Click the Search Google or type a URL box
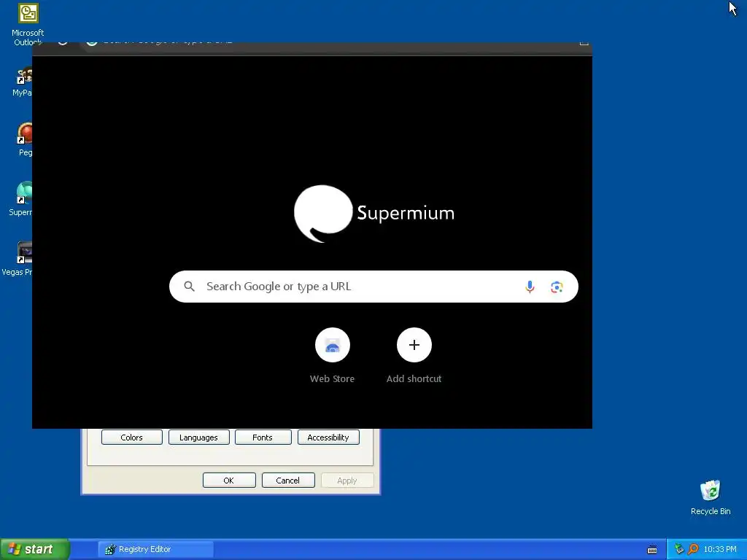 (x=373, y=287)
